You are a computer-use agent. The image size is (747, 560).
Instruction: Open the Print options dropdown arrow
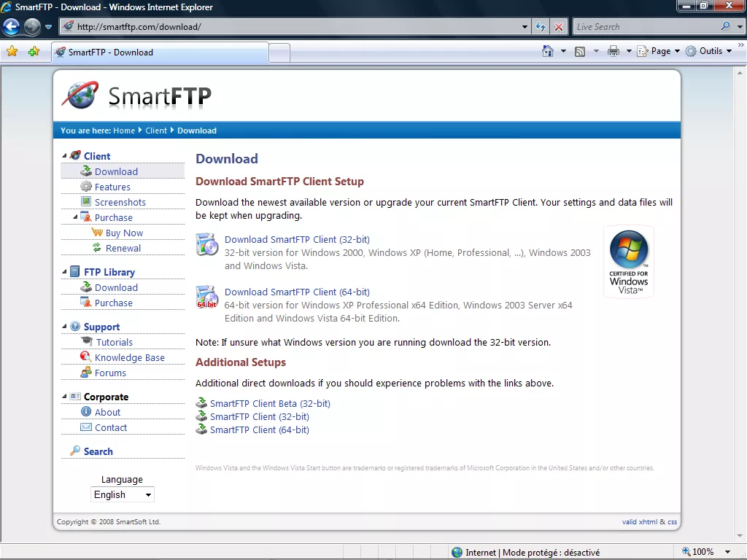tap(629, 51)
